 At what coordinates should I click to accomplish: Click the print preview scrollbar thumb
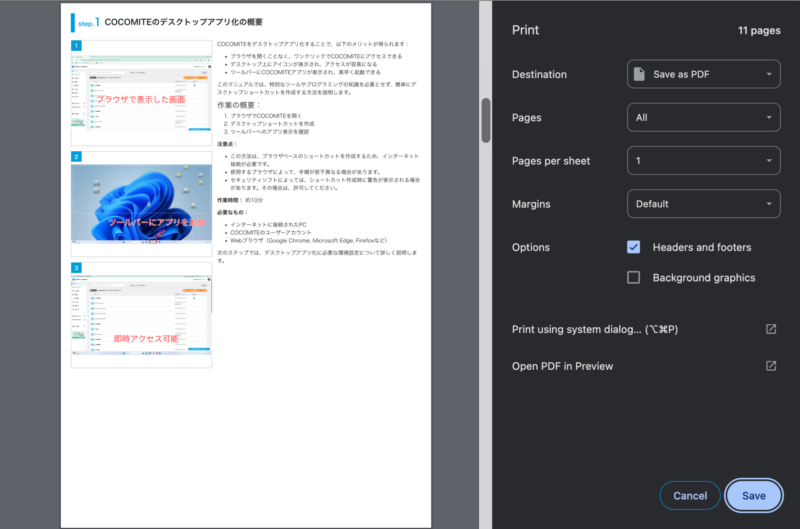(x=486, y=119)
